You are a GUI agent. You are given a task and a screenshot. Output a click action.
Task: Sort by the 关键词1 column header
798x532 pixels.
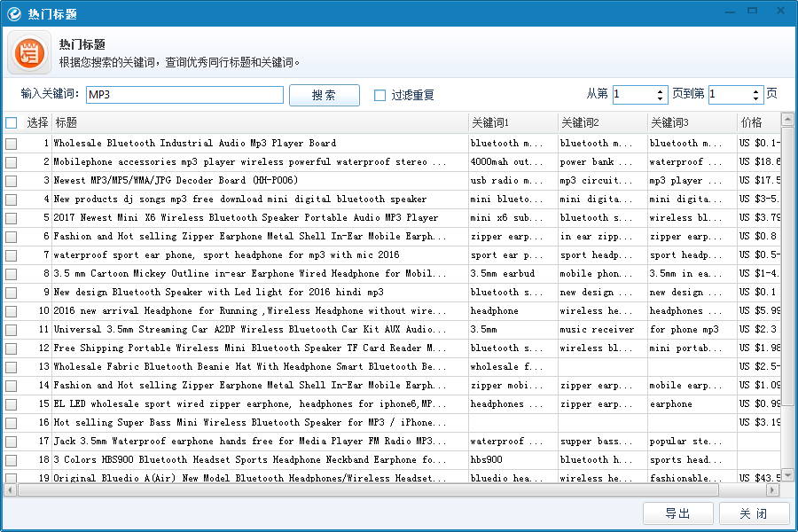[x=512, y=122]
